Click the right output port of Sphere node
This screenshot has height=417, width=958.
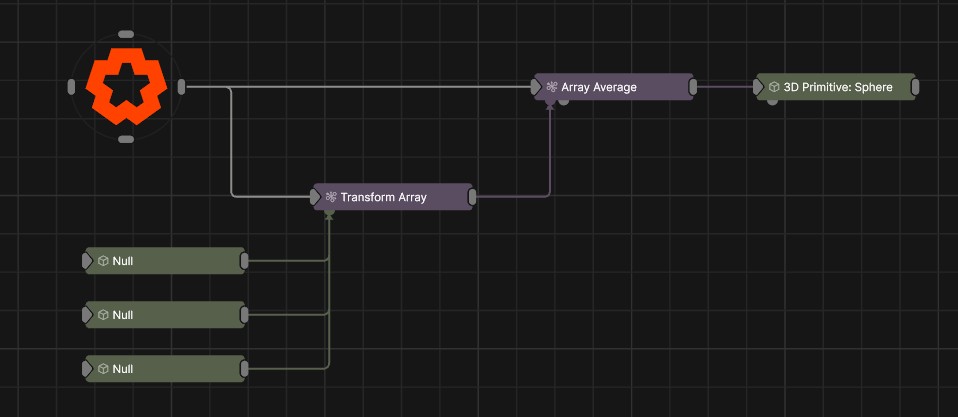(x=915, y=87)
